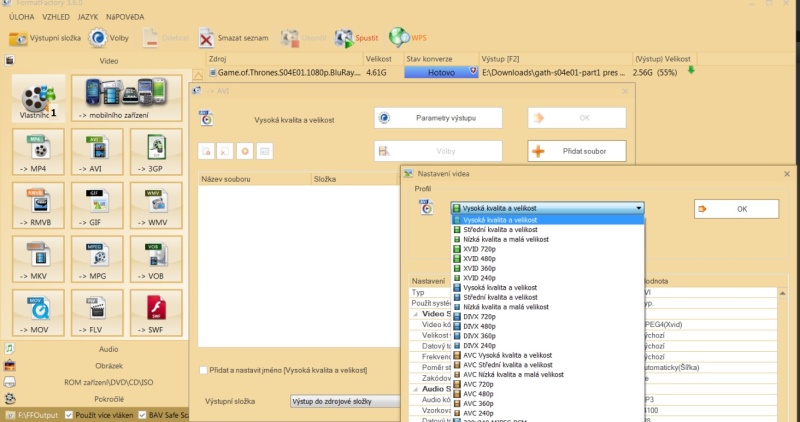The image size is (800, 422).
Task: Sort by Stav konverze column header
Action: pos(441,59)
